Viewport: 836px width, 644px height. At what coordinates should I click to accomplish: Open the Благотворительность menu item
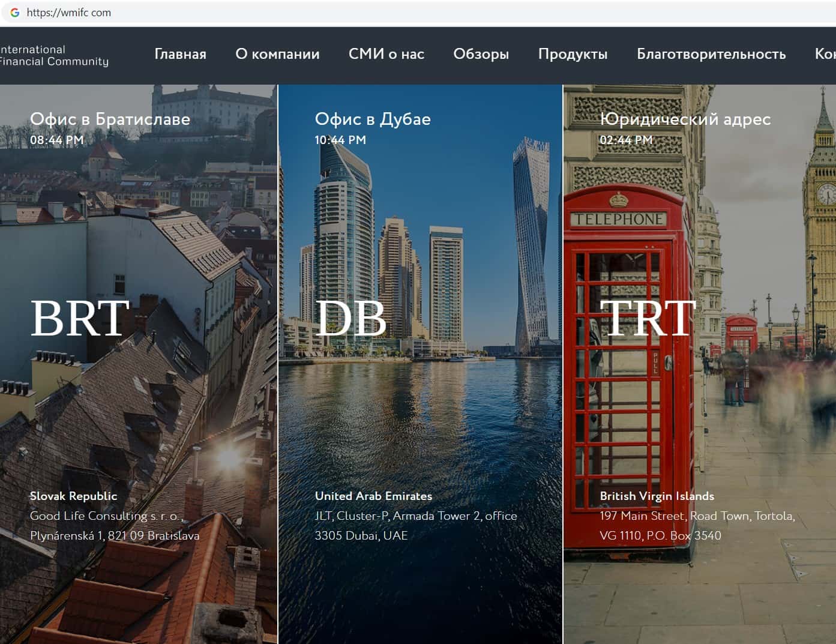click(711, 54)
